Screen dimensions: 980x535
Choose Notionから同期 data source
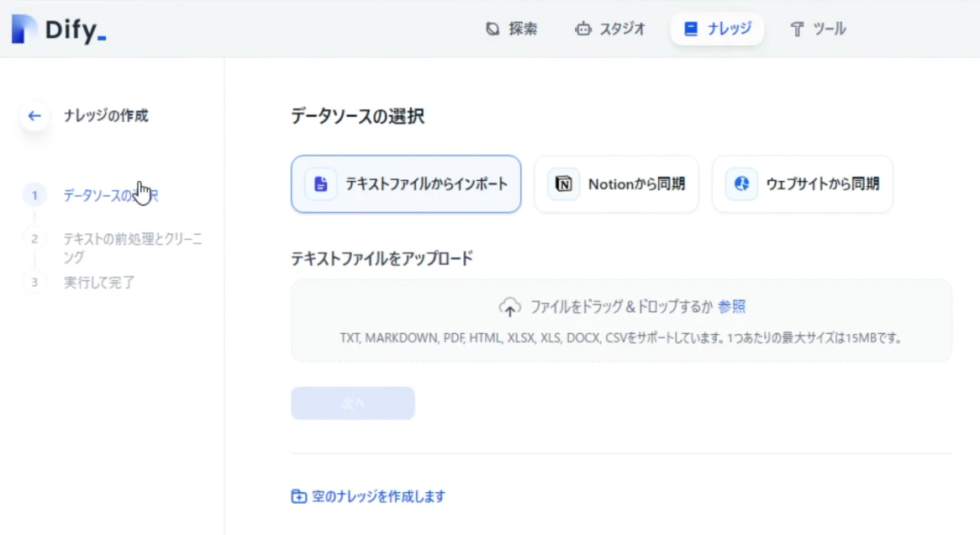pyautogui.click(x=616, y=184)
